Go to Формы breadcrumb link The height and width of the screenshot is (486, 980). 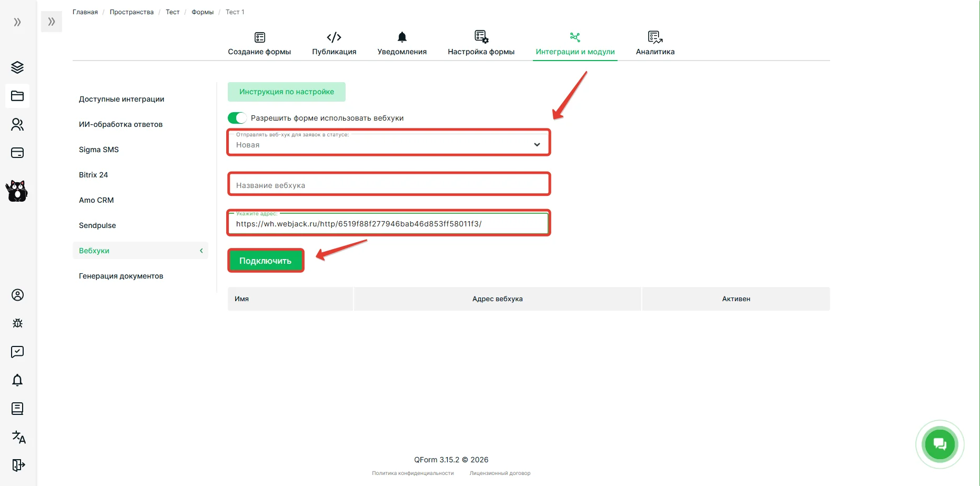click(x=203, y=12)
